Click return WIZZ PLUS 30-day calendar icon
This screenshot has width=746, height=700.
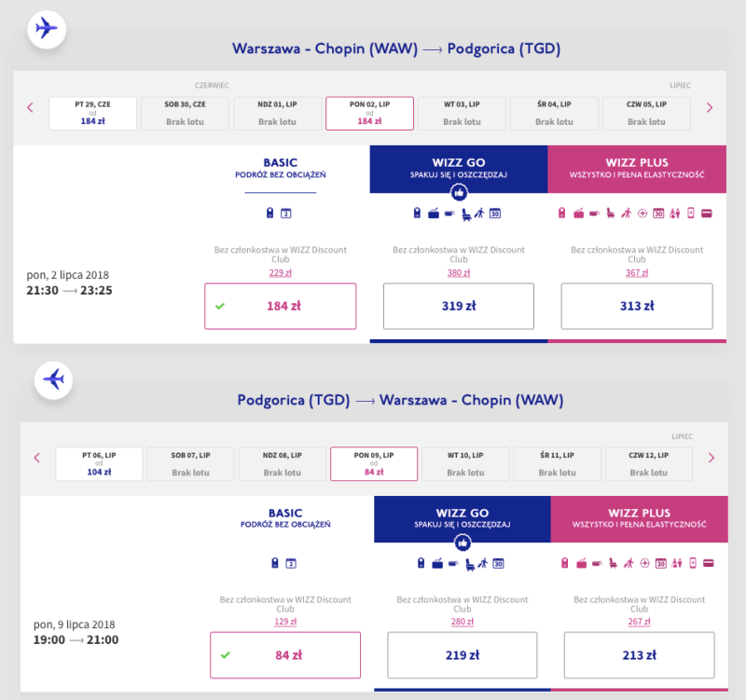661,564
